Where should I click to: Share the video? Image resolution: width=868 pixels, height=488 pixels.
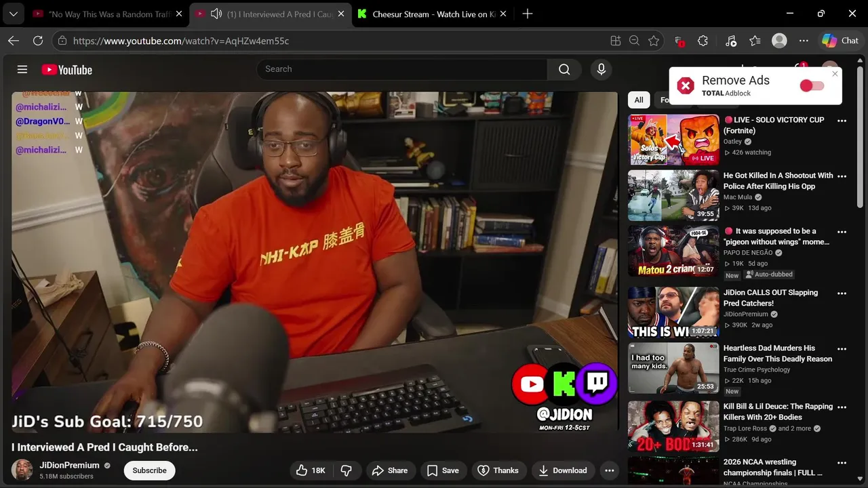(x=389, y=470)
